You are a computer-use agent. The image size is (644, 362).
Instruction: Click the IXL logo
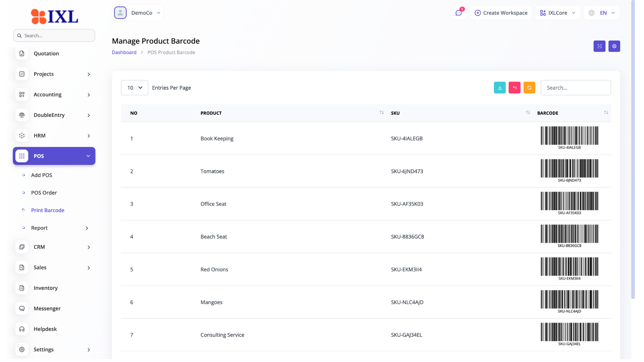pos(54,16)
